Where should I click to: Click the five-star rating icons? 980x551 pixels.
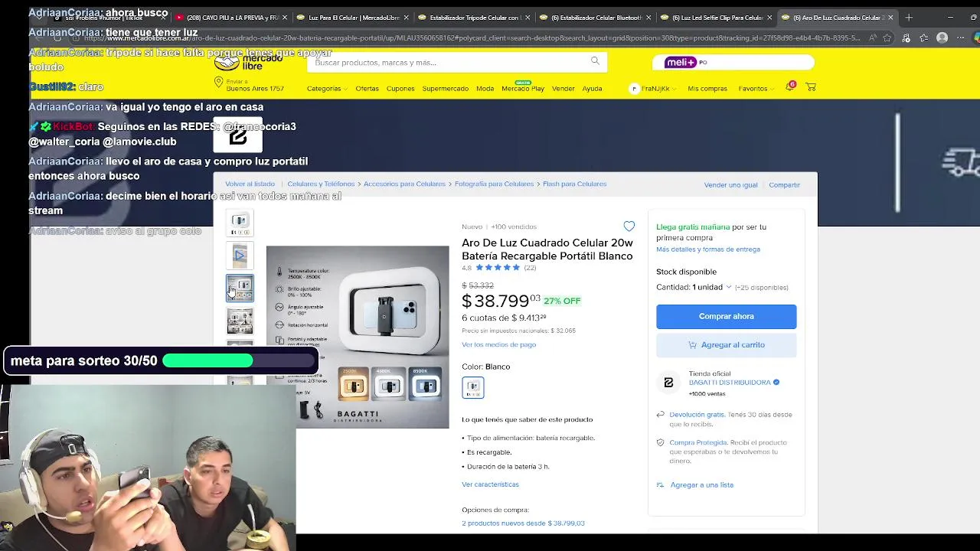point(497,268)
